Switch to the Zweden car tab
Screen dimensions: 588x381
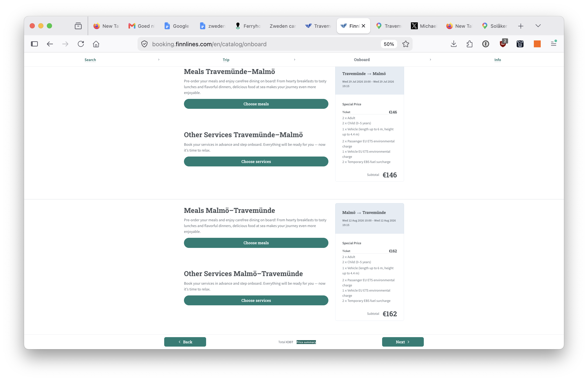point(283,26)
